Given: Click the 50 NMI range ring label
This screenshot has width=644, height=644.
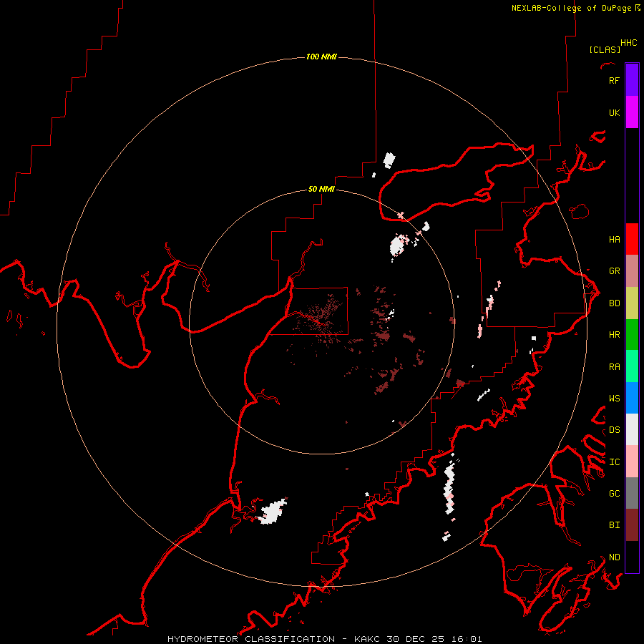Looking at the screenshot, I should click(x=321, y=189).
